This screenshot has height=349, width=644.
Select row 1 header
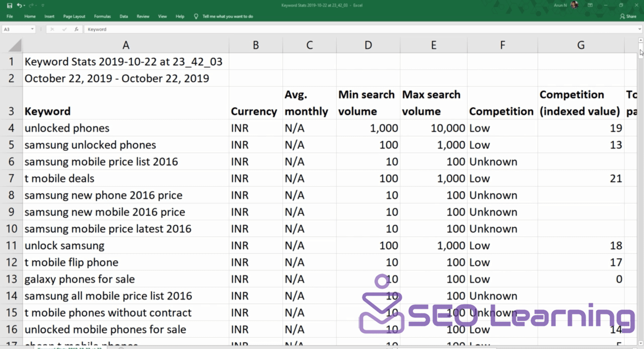(x=11, y=61)
